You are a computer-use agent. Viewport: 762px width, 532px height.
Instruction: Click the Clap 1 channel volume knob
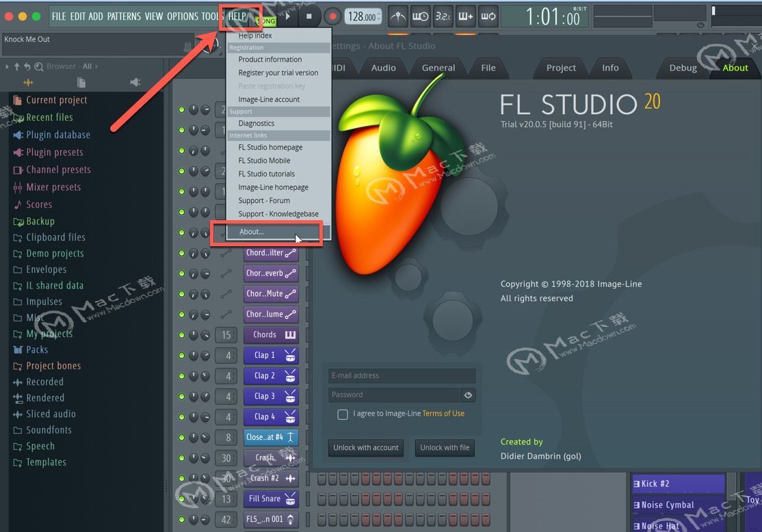click(x=206, y=355)
